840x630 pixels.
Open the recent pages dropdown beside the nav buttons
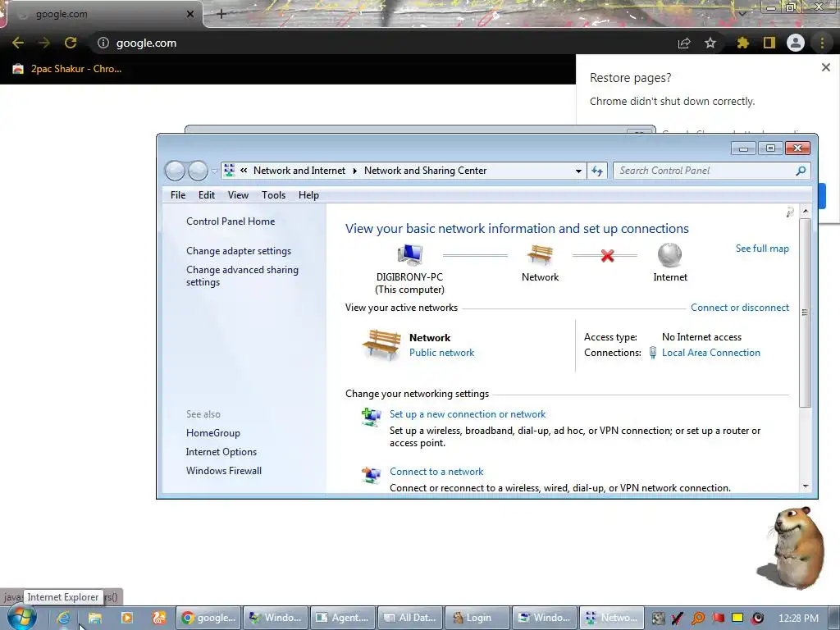coord(214,171)
